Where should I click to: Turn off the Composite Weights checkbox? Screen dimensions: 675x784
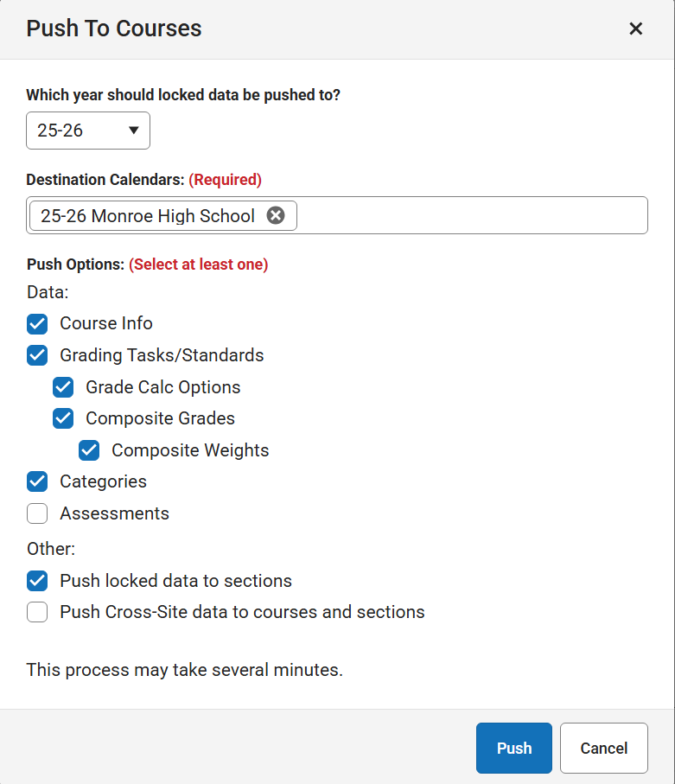(89, 450)
